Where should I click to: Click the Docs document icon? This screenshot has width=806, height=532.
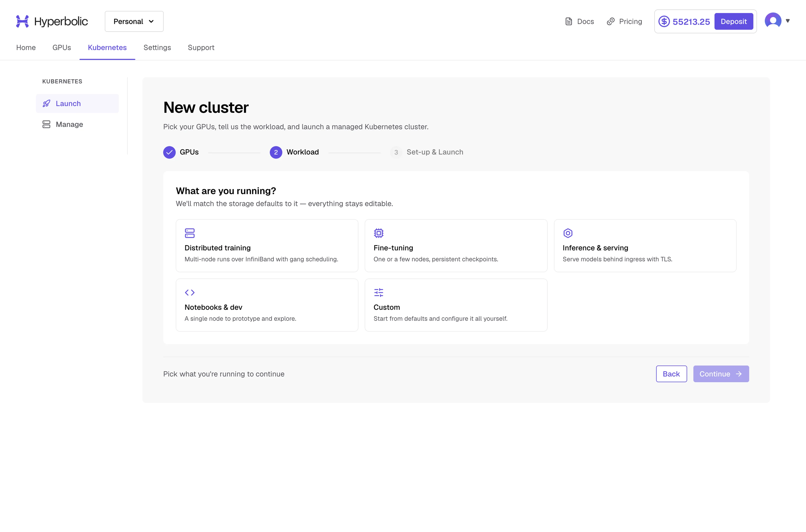(x=569, y=21)
